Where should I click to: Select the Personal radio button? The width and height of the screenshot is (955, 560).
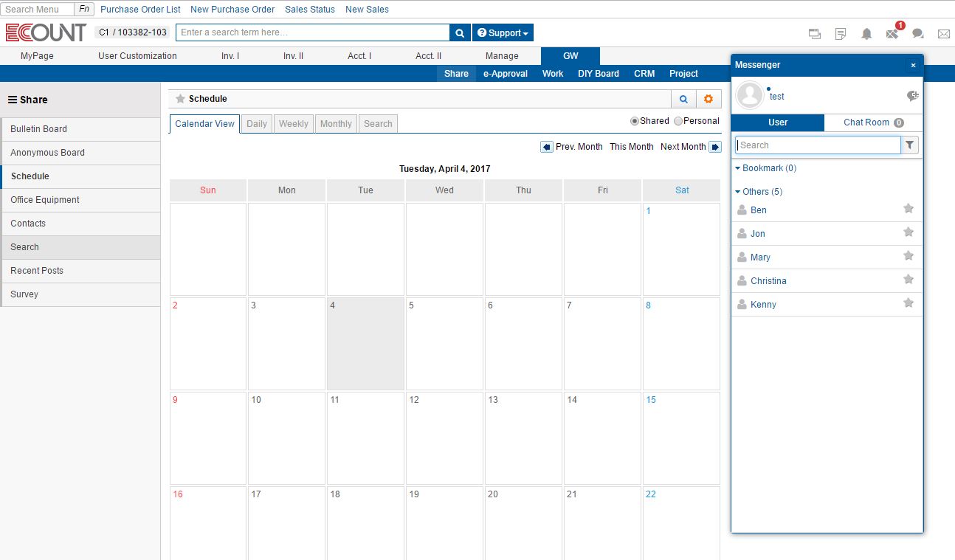pyautogui.click(x=678, y=121)
